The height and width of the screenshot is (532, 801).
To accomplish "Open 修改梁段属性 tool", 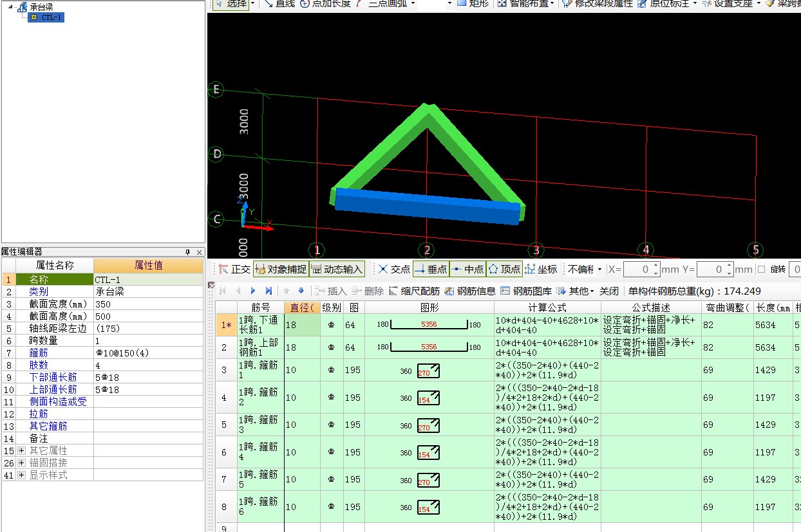I will [597, 4].
